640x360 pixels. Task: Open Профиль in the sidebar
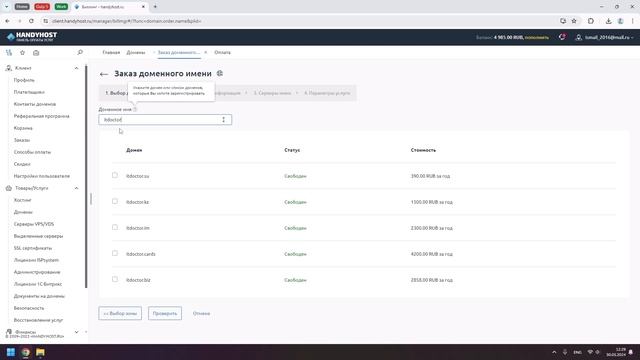pyautogui.click(x=24, y=80)
